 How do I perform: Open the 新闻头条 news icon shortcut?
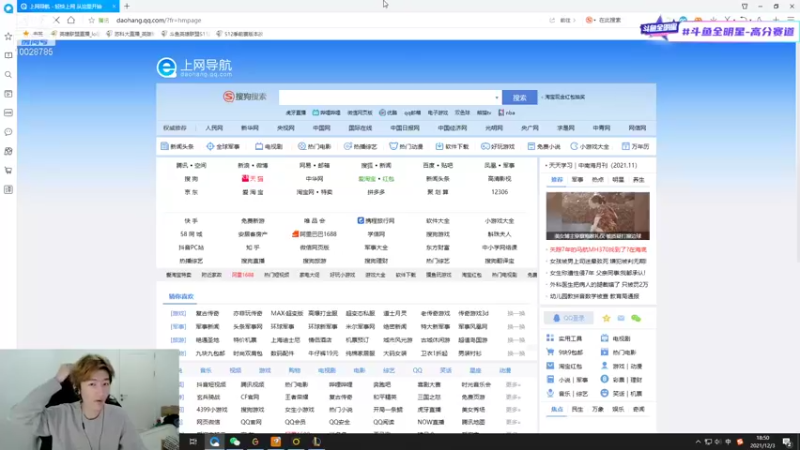[177, 146]
